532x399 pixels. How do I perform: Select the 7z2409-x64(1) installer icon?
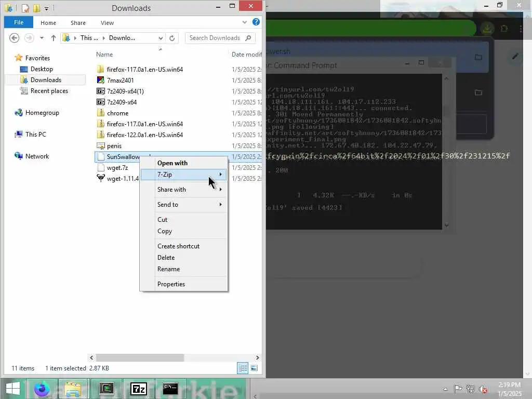(100, 91)
